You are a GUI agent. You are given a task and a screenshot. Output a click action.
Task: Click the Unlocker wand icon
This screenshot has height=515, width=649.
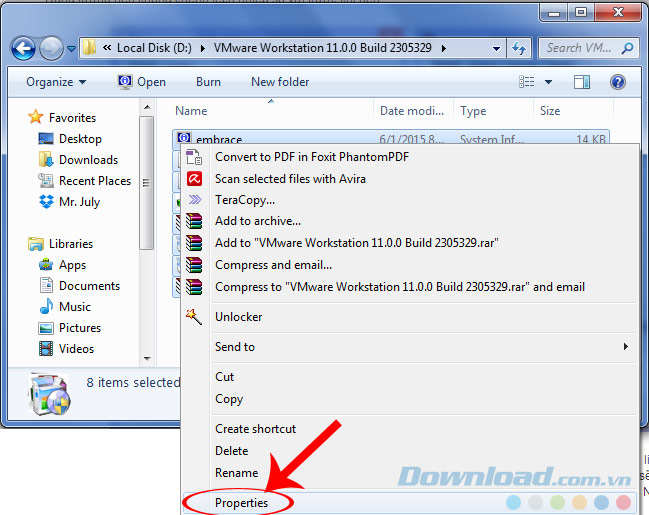pyautogui.click(x=194, y=317)
